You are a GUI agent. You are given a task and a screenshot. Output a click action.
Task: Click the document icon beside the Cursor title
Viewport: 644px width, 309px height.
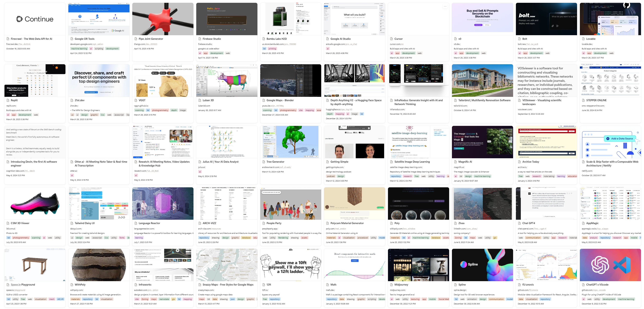pyautogui.click(x=392, y=39)
